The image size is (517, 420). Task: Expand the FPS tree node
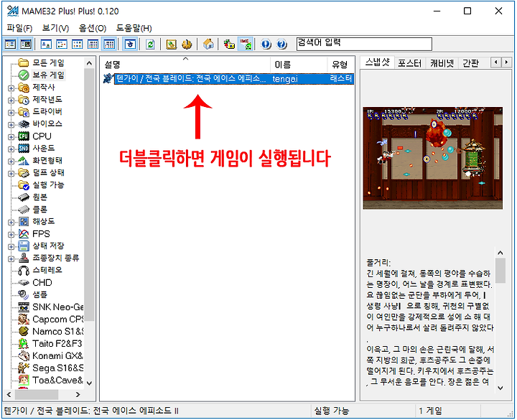11,234
